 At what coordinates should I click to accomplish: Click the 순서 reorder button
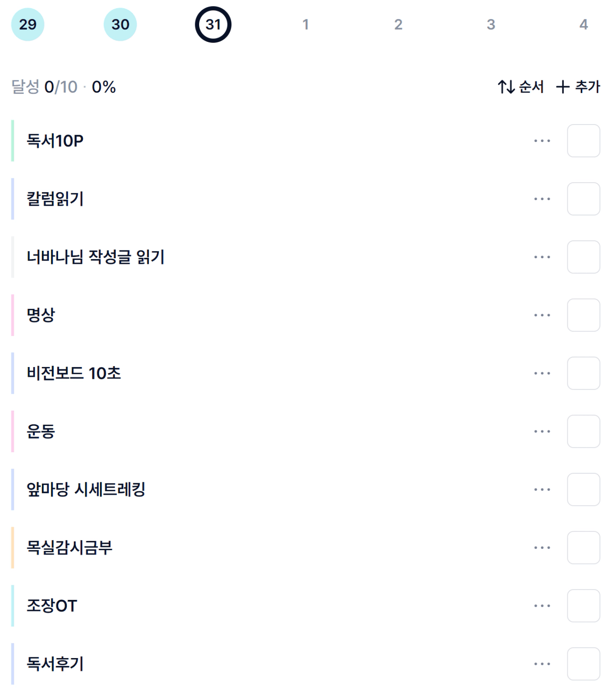(x=521, y=87)
